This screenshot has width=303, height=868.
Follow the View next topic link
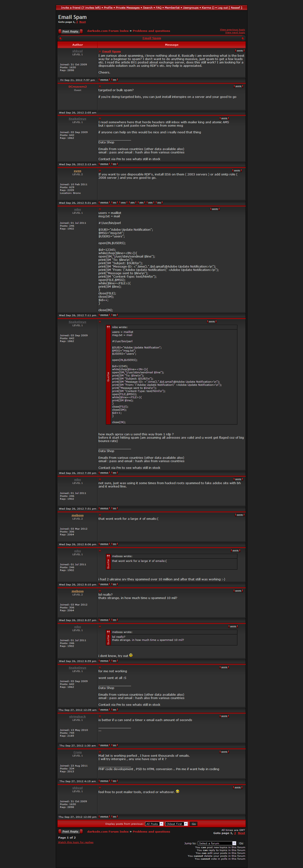point(235,33)
